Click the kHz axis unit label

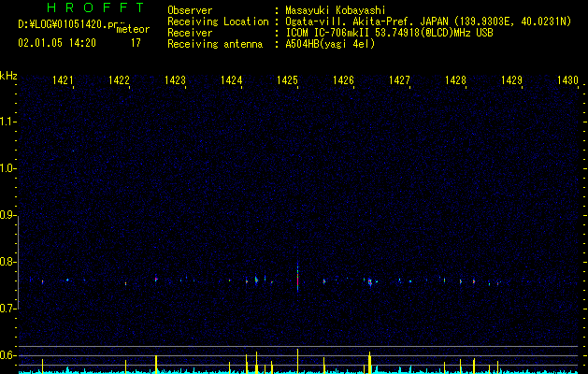tap(8, 76)
